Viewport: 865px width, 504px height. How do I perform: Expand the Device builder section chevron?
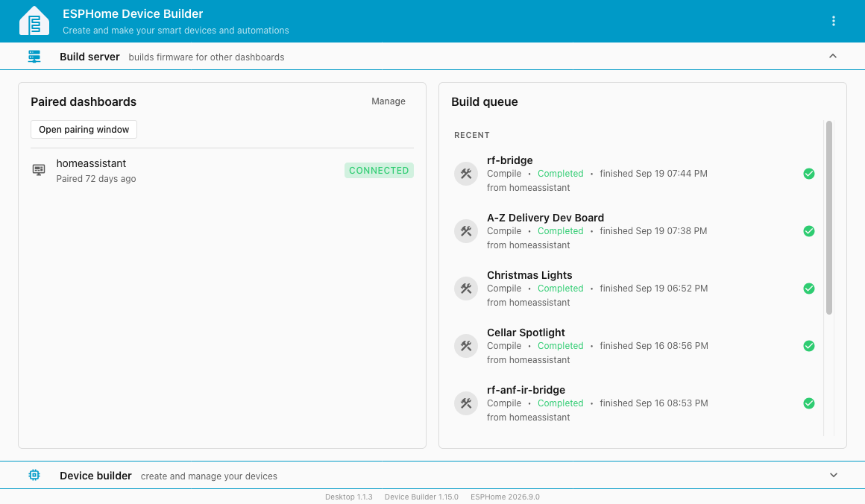click(833, 476)
